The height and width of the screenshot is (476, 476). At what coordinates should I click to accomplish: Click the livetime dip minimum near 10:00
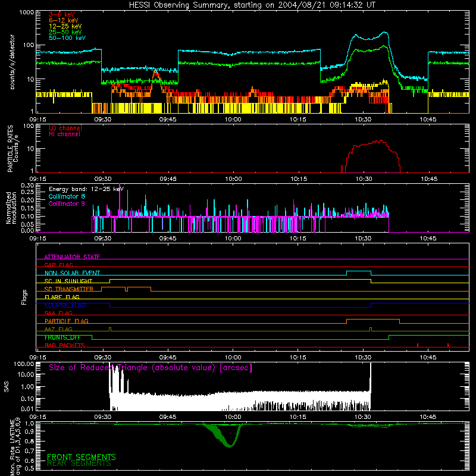230,446
